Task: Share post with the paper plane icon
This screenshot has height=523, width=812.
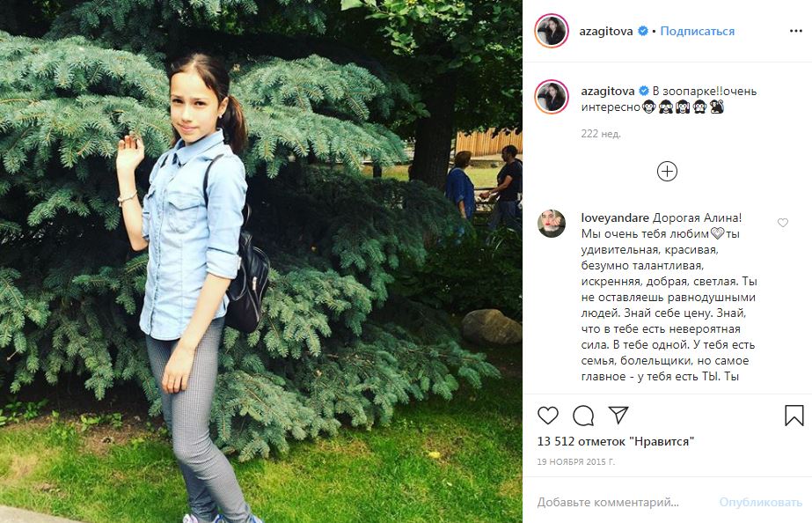Action: click(x=618, y=415)
